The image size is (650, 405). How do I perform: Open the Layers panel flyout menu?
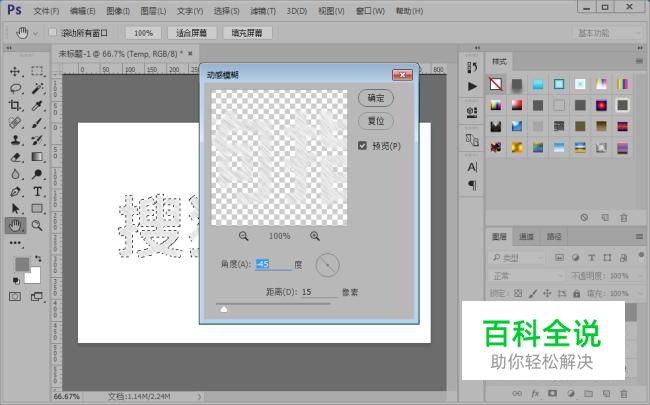click(x=639, y=237)
